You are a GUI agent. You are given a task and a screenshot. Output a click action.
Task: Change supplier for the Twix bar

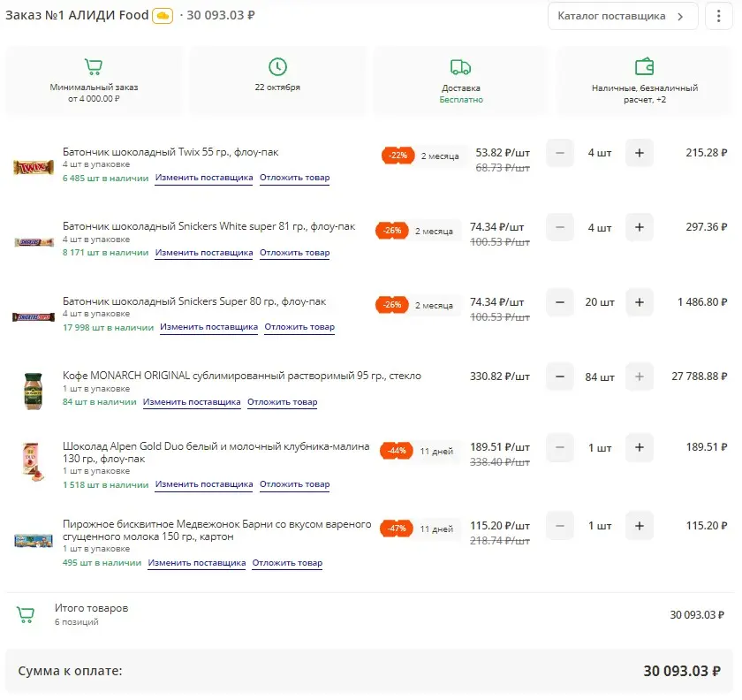[204, 178]
